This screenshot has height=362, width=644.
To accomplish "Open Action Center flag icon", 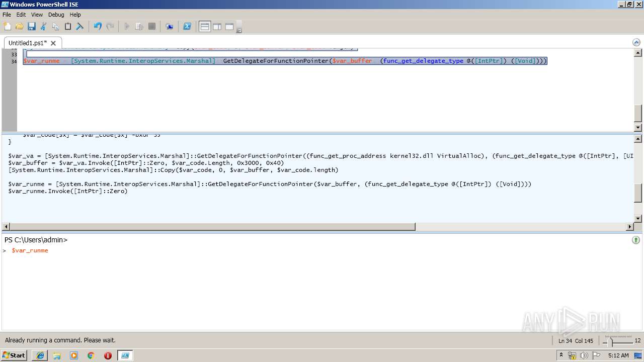I will point(595,355).
